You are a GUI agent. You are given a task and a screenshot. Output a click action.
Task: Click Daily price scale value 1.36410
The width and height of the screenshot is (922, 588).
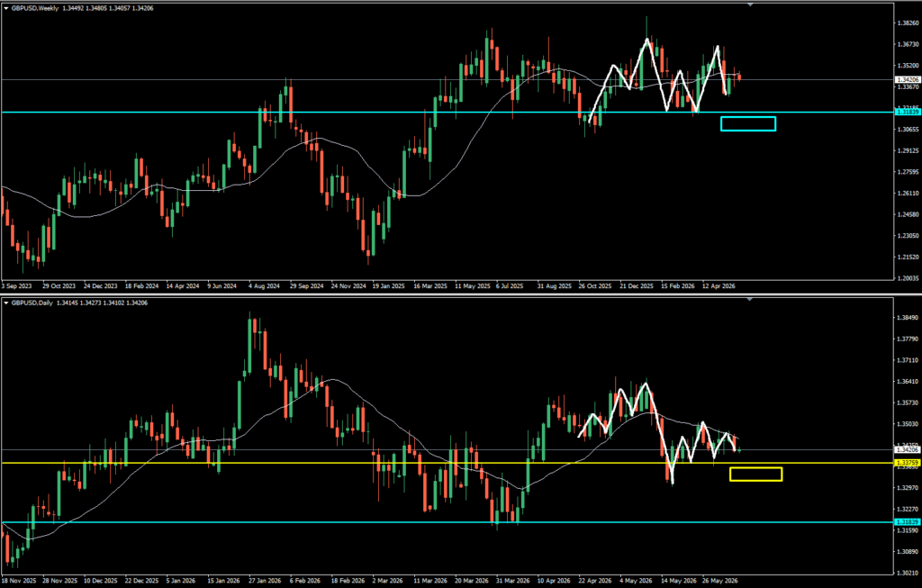click(908, 381)
